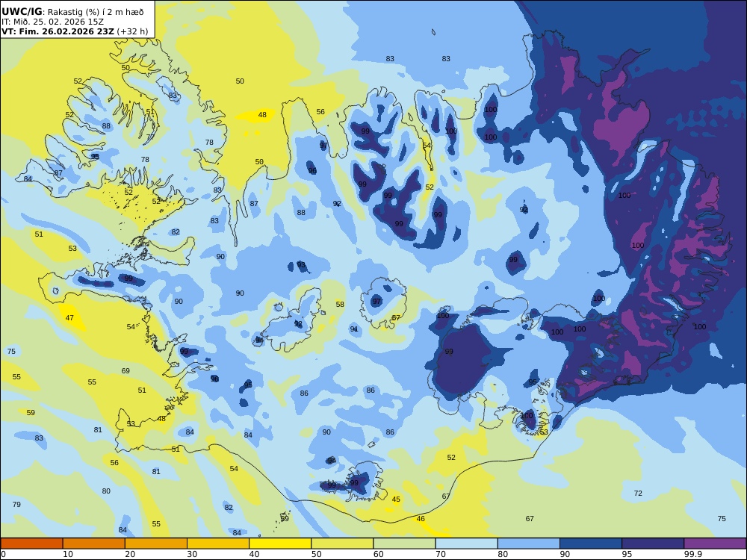Click the map value '57'
Image resolution: width=747 pixels, height=560 pixels.
(396, 317)
